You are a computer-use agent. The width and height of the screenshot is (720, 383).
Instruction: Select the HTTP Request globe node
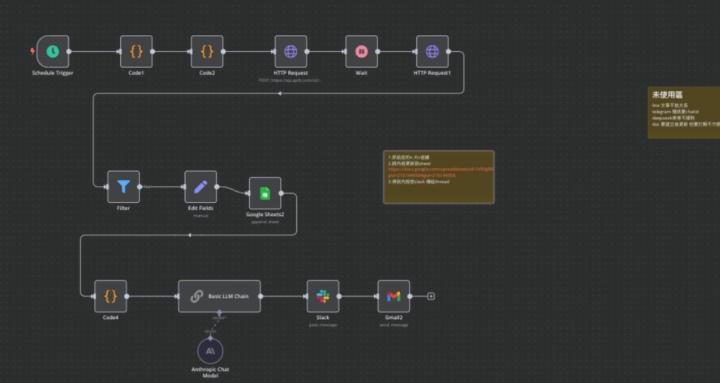pyautogui.click(x=291, y=51)
